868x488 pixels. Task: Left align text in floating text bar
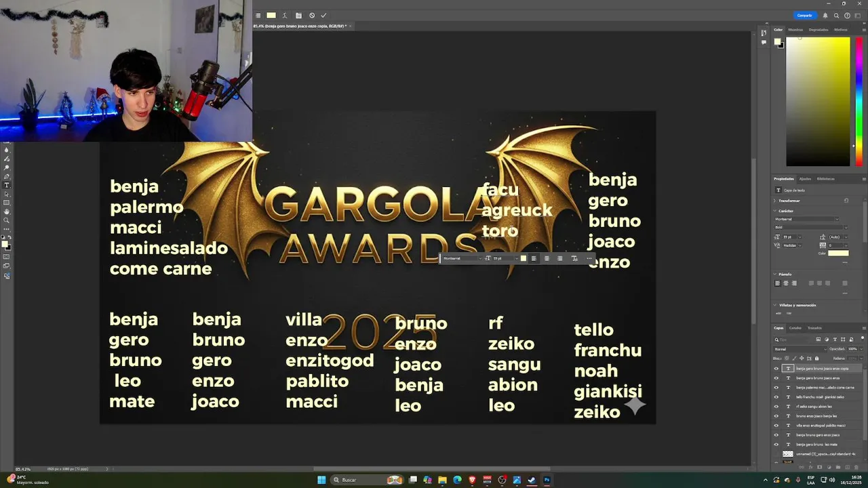tap(534, 258)
